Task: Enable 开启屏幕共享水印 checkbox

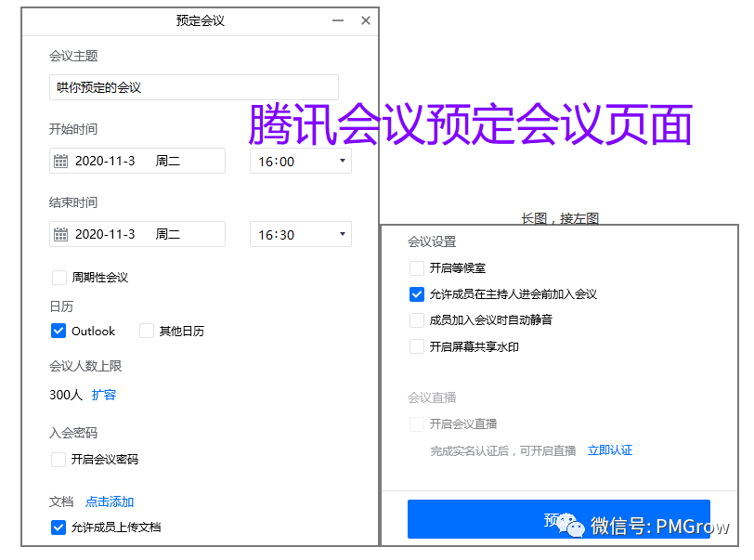Action: click(x=417, y=346)
